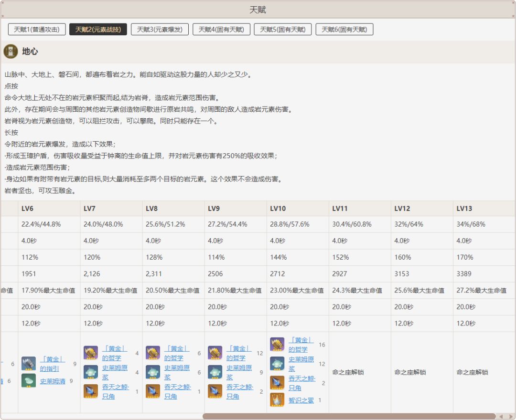
Task: Click the 岩者坚也，可攻玉雕金 line
Action: [40, 190]
